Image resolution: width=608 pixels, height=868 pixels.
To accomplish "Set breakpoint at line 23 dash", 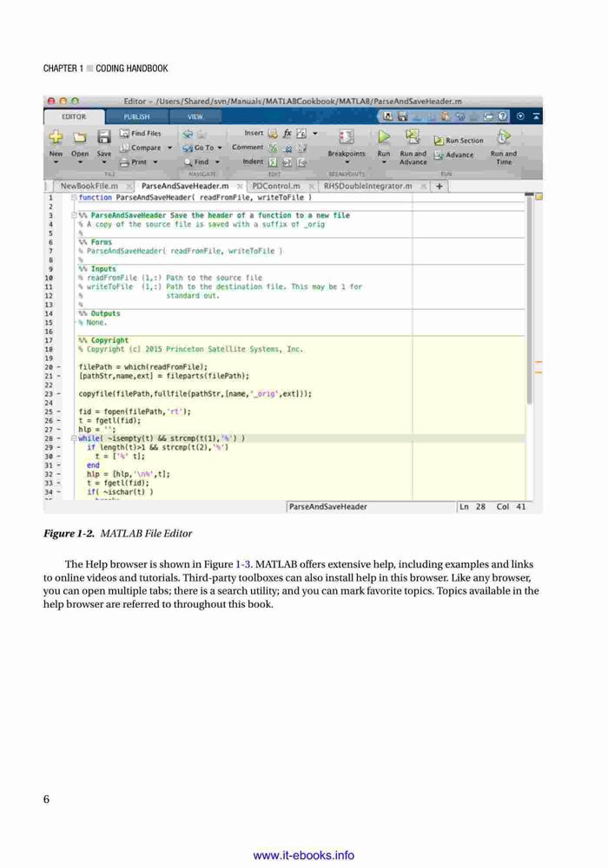I will tap(59, 394).
